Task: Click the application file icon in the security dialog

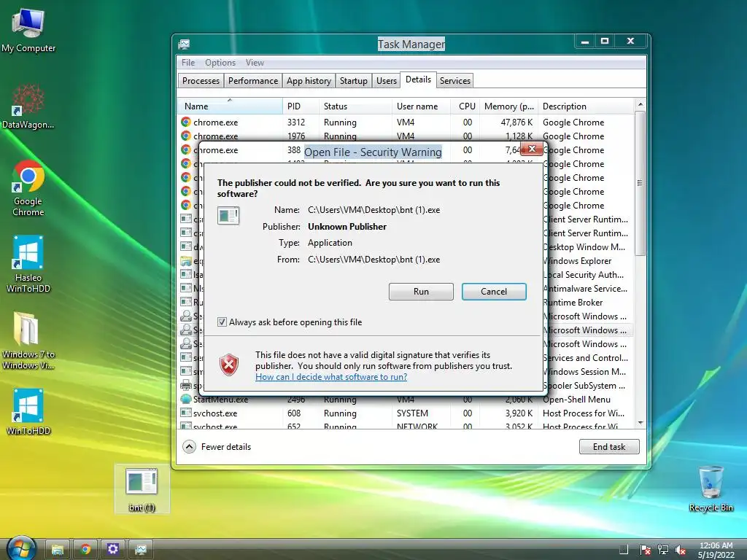Action: [x=228, y=215]
